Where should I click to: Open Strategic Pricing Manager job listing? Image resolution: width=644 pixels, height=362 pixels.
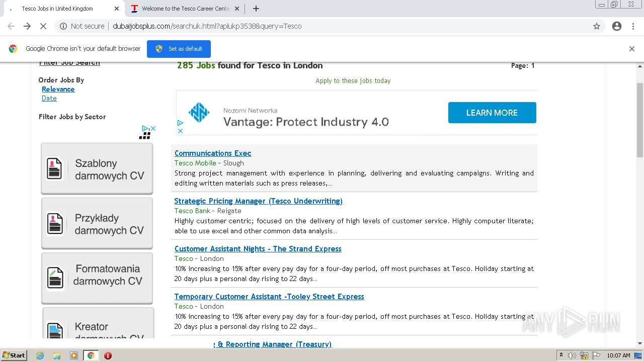point(258,201)
